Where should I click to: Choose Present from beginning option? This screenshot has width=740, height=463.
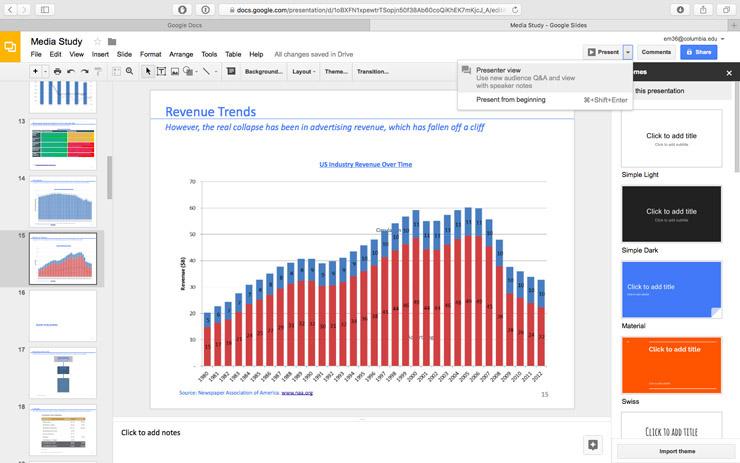click(x=510, y=100)
